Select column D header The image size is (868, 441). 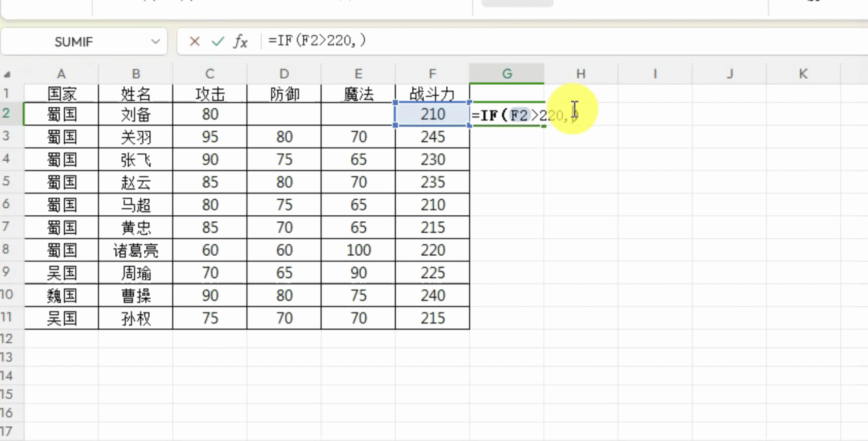click(284, 74)
